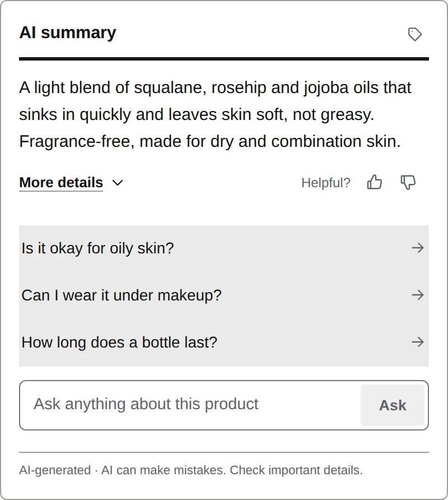This screenshot has width=448, height=500.
Task: Select "Can I wear it under makeup?"
Action: pos(224,295)
